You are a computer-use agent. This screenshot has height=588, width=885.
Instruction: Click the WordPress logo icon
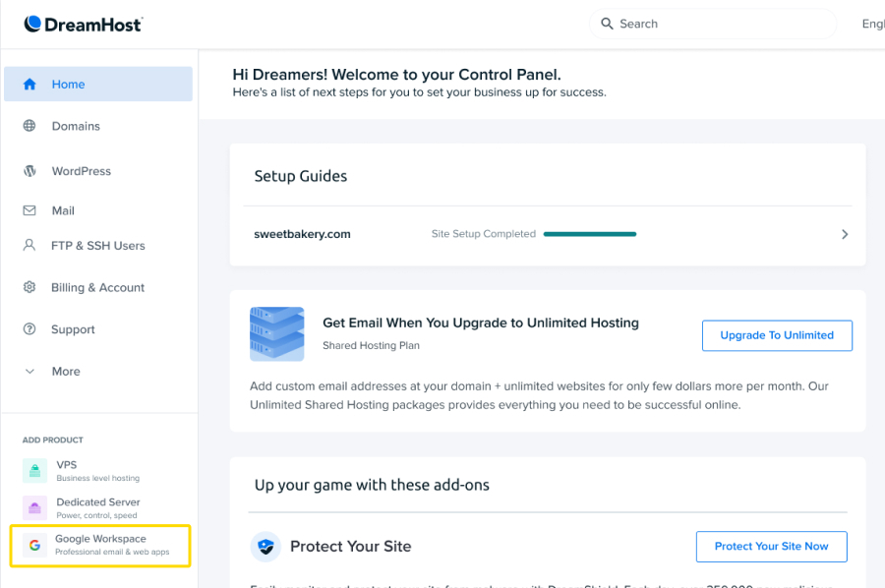pyautogui.click(x=29, y=171)
